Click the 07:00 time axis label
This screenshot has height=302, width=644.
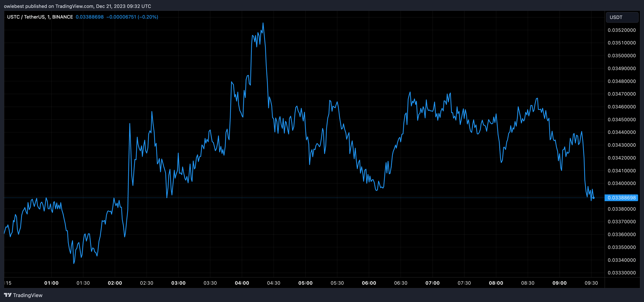pyautogui.click(x=432, y=283)
